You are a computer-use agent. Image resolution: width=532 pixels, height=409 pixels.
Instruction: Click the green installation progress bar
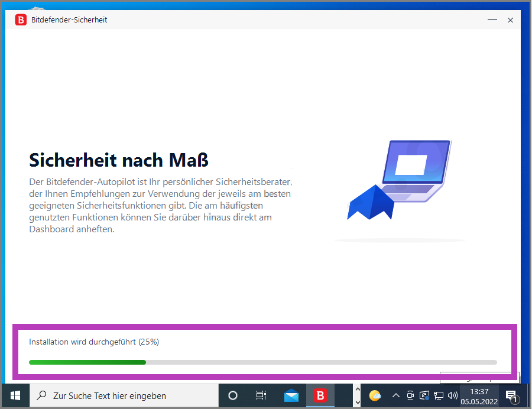click(x=87, y=362)
